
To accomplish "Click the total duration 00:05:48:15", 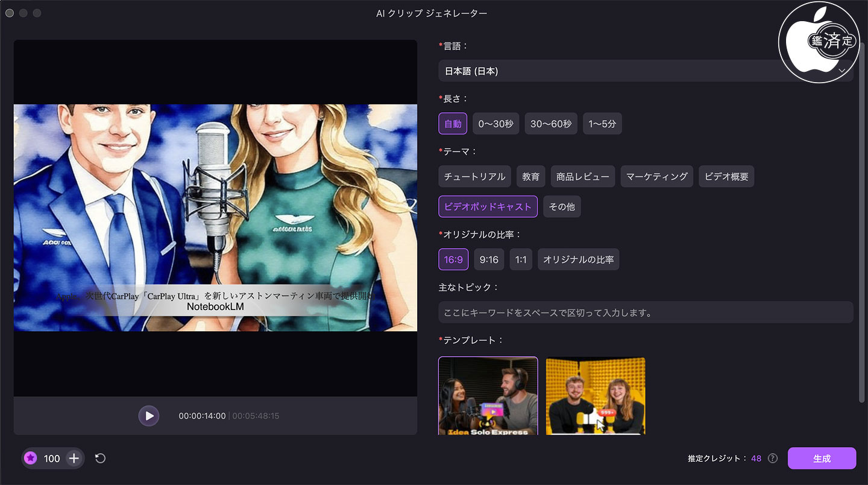I will (256, 416).
